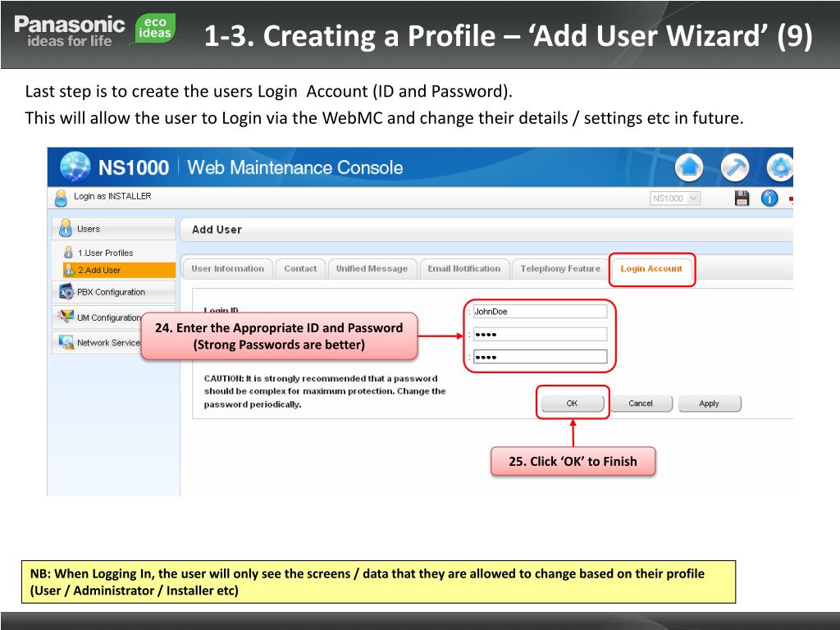
Task: Click the Home icon in console header
Action: [689, 167]
